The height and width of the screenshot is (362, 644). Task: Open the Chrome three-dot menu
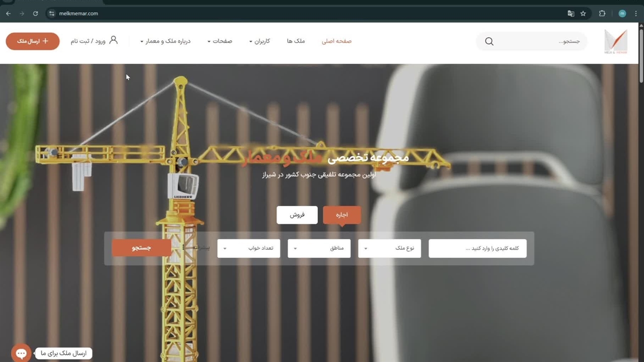click(x=636, y=14)
